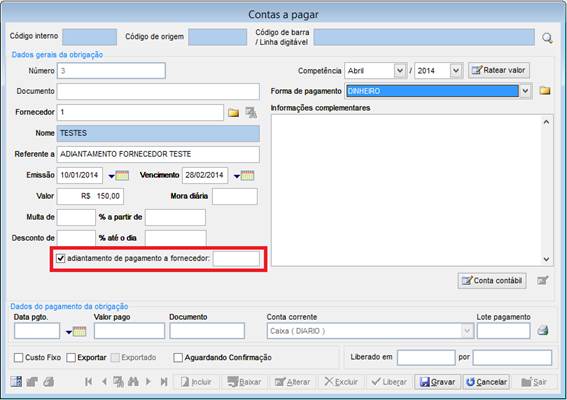Open the Data pgto. calendar picker icon

click(76, 331)
